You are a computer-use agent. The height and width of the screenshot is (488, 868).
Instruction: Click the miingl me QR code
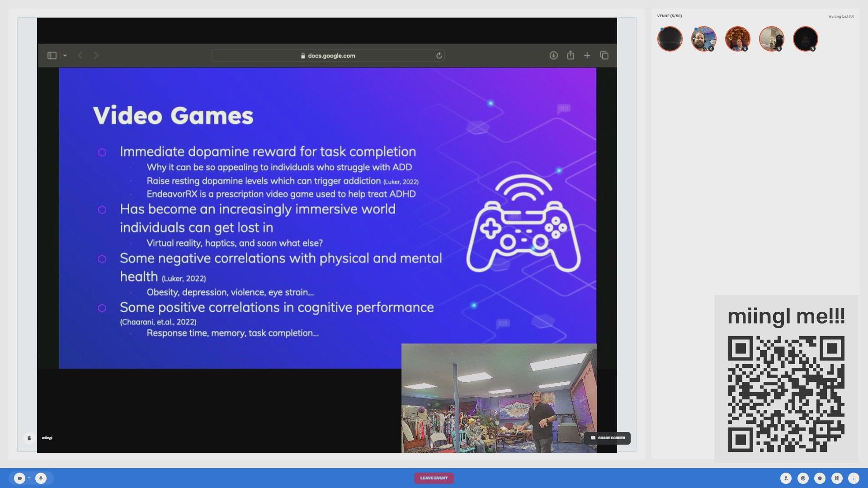tap(786, 394)
